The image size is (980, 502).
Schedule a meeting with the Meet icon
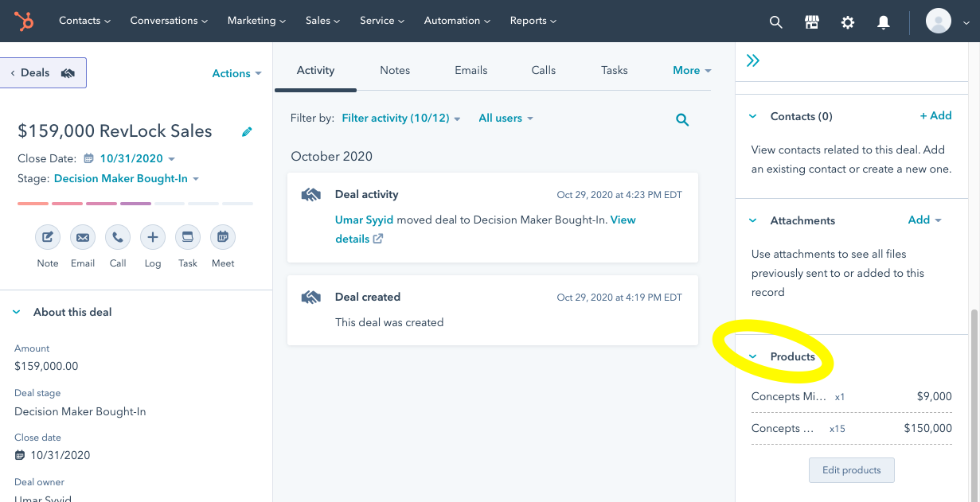click(223, 237)
